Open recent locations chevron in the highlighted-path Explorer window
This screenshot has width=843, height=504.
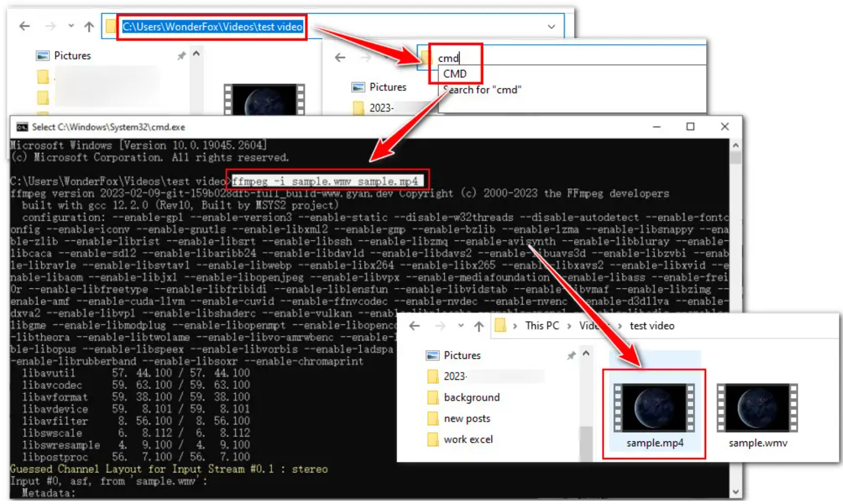[71, 26]
